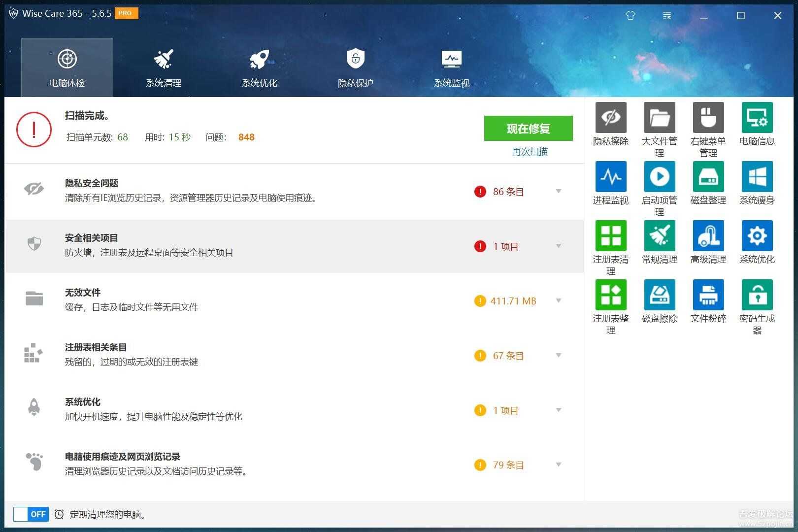798x532 pixels.
Task: Expand the 隐私安全问题 results row
Action: [559, 191]
